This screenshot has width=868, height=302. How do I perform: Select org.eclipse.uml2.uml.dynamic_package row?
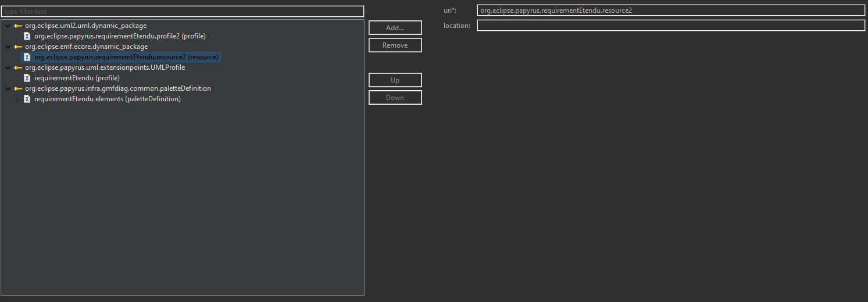pyautogui.click(x=85, y=26)
